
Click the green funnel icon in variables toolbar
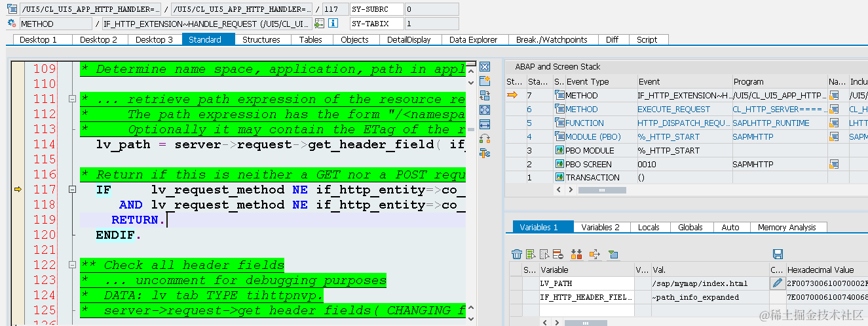click(x=613, y=254)
